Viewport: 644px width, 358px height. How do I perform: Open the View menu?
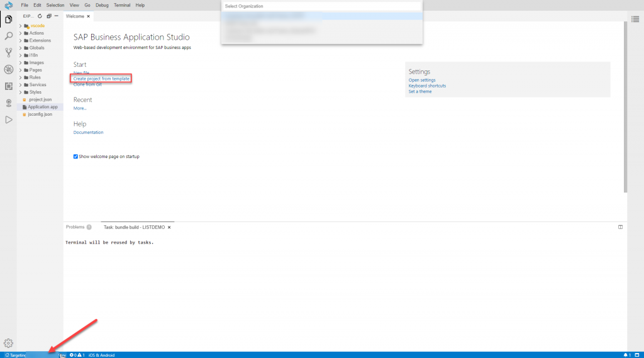[x=74, y=5]
